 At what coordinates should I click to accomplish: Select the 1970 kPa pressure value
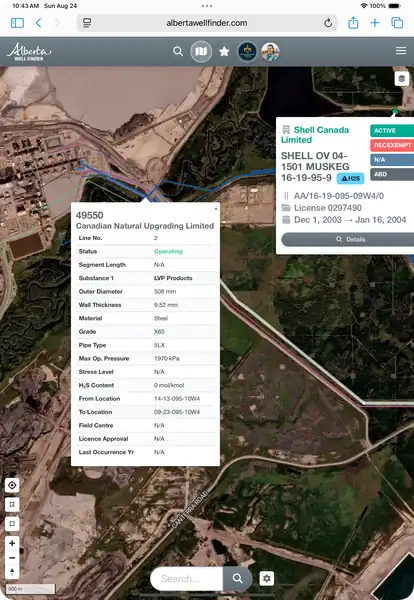(166, 359)
